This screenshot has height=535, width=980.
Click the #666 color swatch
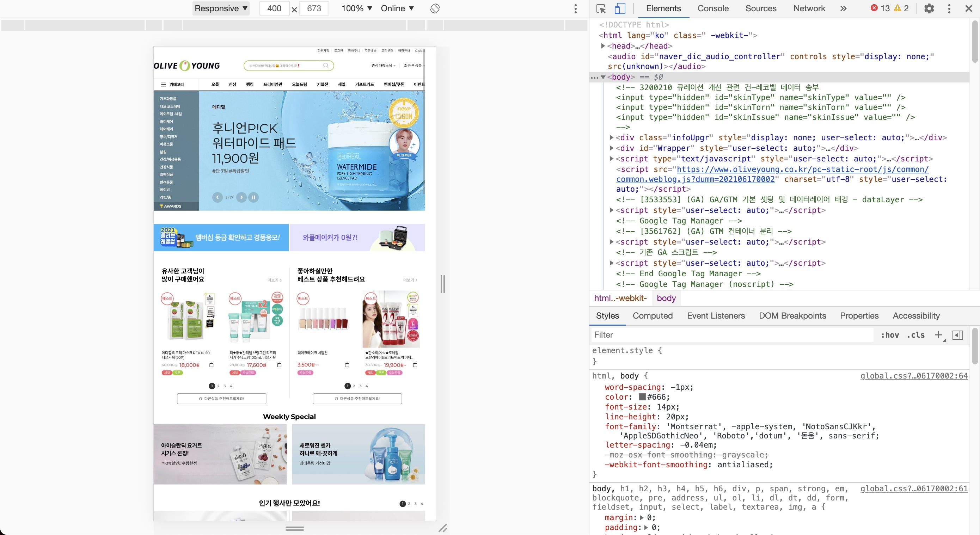(642, 397)
